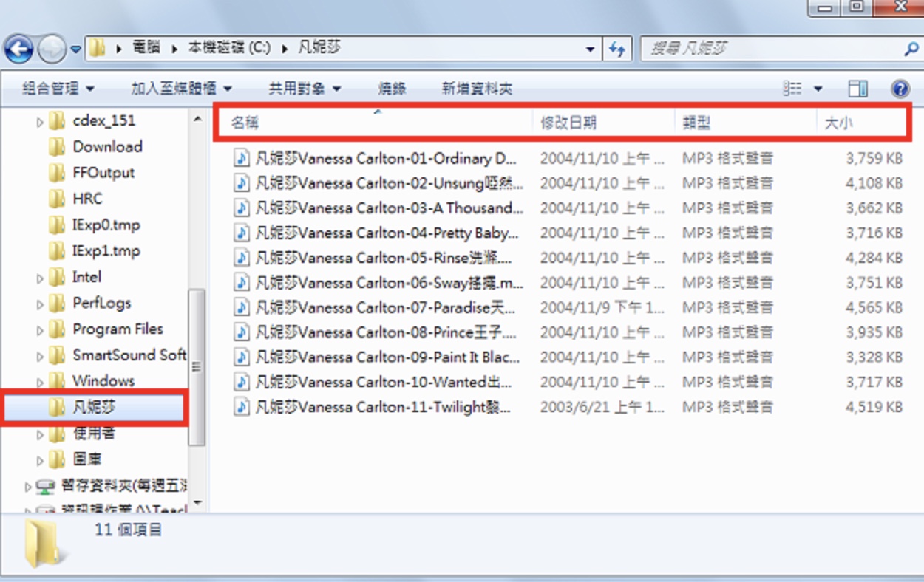Image resolution: width=924 pixels, height=582 pixels.
Task: Click MP3 icon of 07-Paradise file
Action: (241, 307)
